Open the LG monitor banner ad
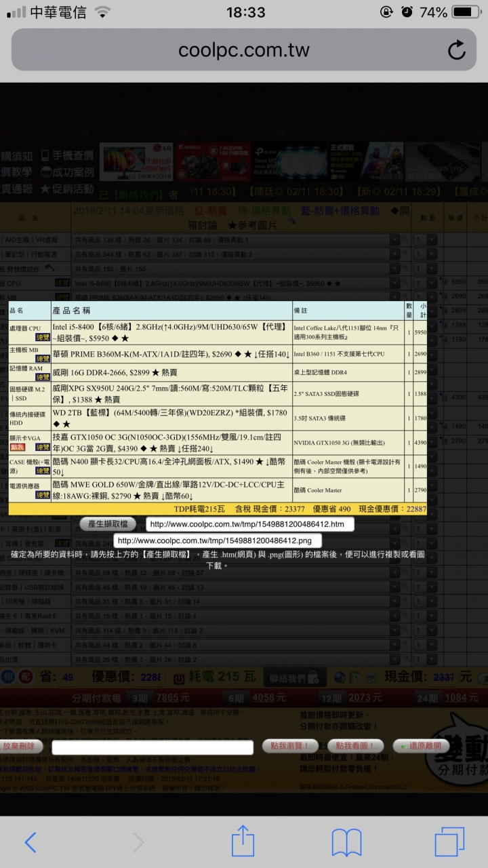The image size is (488, 868). tap(136, 161)
